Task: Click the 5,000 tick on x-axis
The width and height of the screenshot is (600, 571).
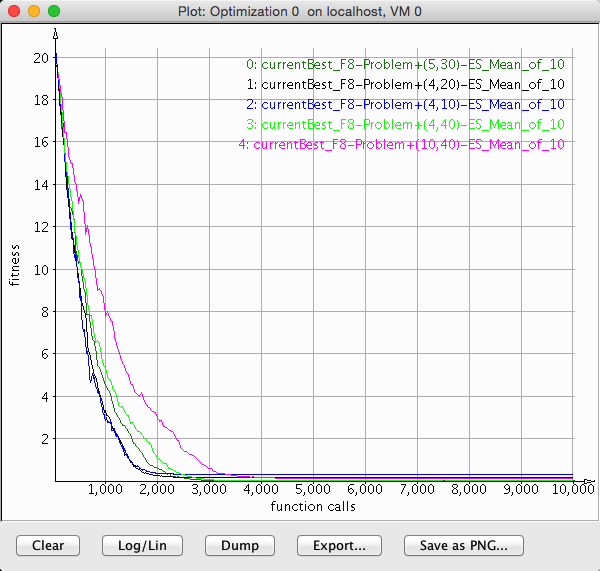Action: (x=313, y=491)
